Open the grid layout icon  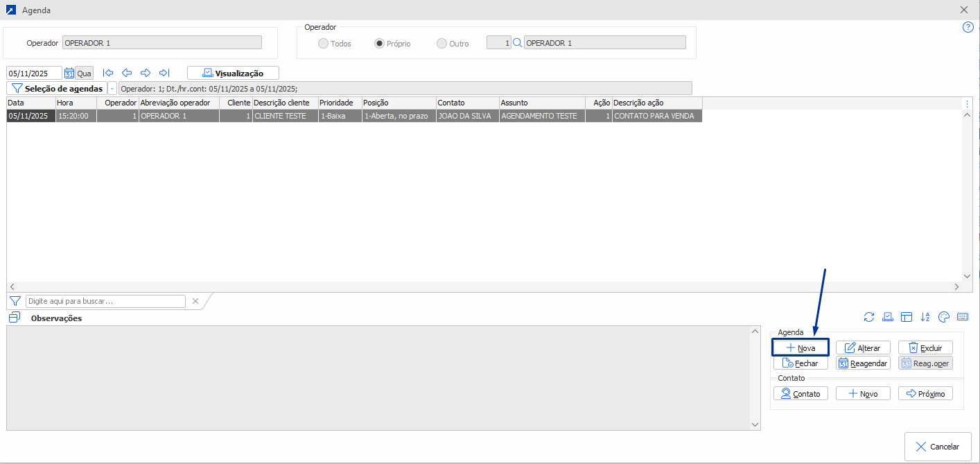[907, 317]
